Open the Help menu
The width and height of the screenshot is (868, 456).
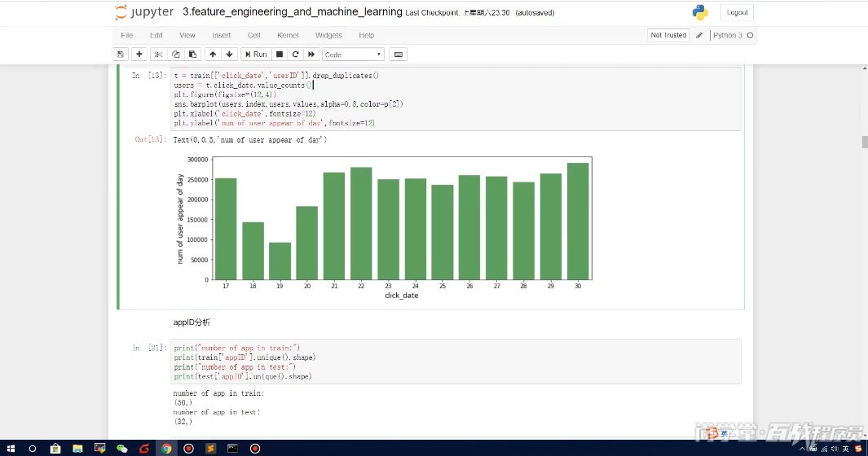(367, 35)
